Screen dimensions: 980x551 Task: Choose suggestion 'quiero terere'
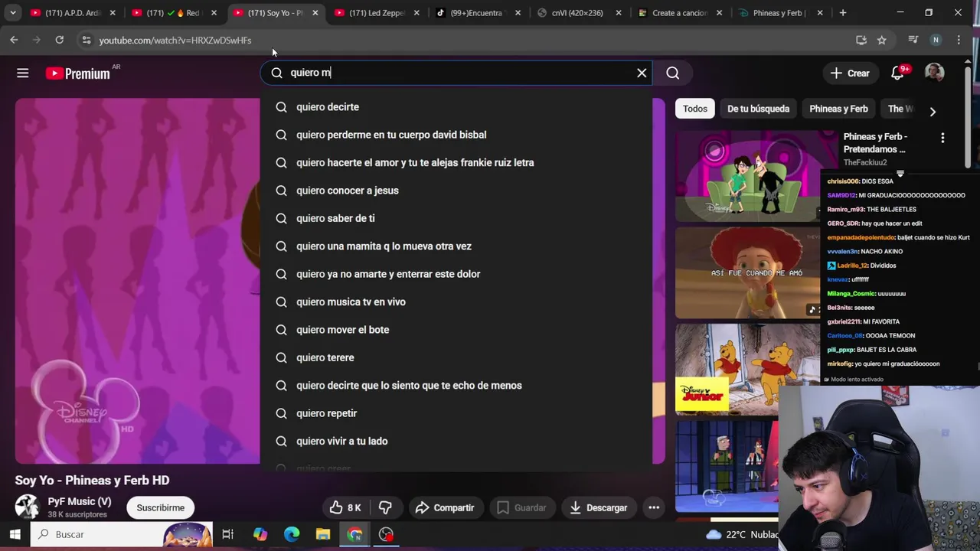point(456,357)
